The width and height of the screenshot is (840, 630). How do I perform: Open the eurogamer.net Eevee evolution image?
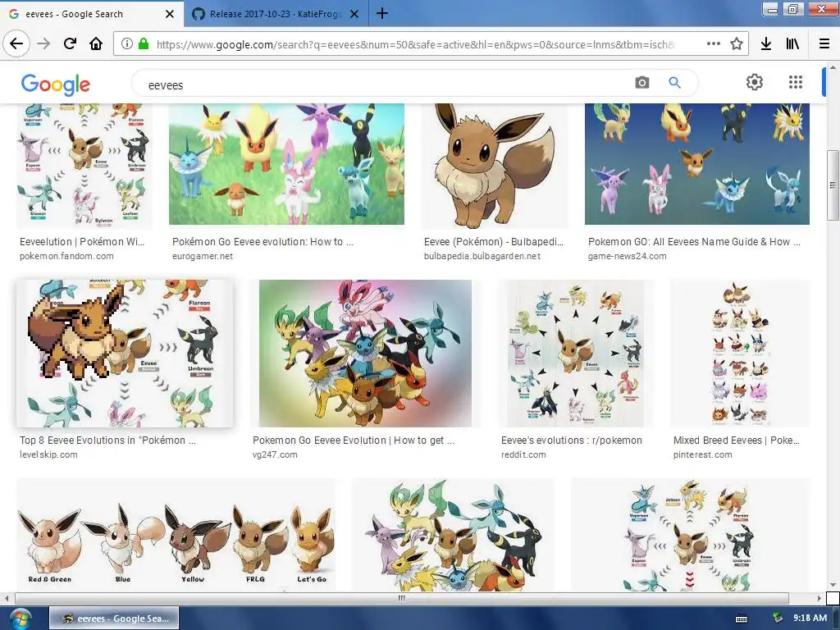coord(286,164)
